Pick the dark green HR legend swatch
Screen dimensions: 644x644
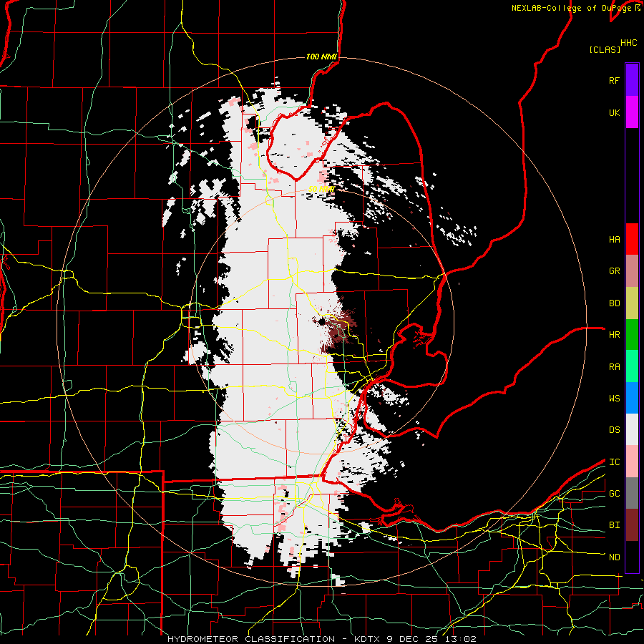tap(632, 335)
